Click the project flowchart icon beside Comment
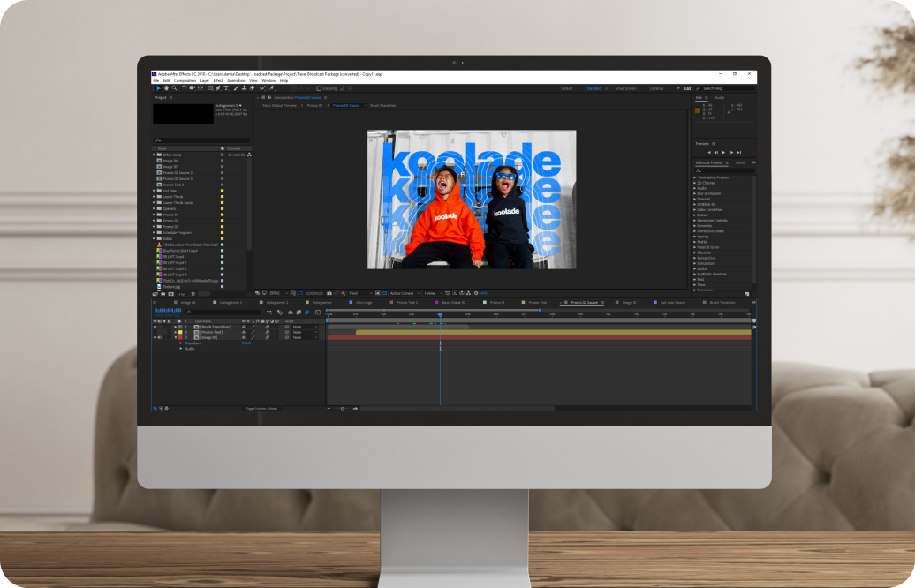The width and height of the screenshot is (915, 588). [x=249, y=155]
